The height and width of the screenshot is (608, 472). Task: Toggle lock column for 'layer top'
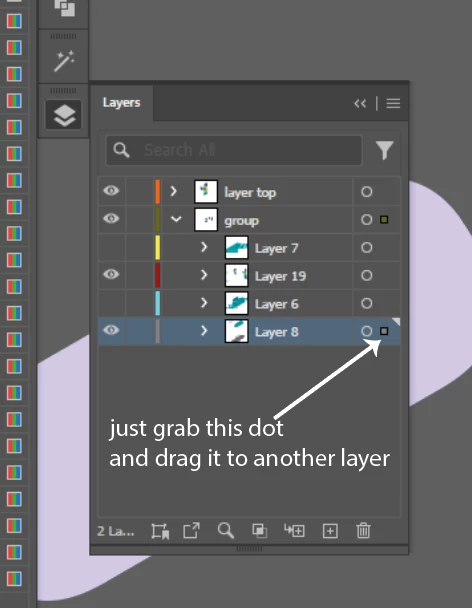pos(139,192)
